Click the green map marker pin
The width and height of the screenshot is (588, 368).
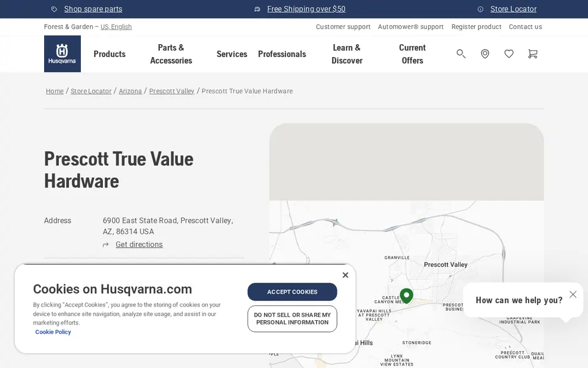407,296
